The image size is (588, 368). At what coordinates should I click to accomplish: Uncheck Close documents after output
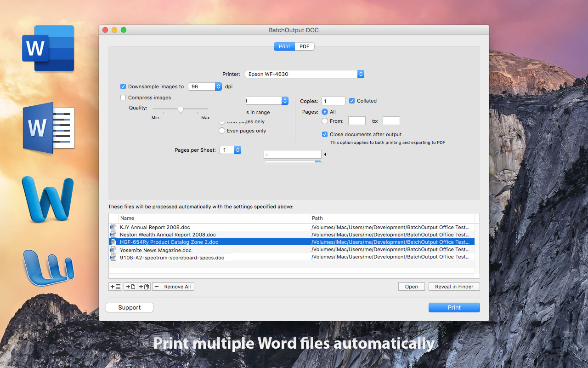[x=325, y=134]
